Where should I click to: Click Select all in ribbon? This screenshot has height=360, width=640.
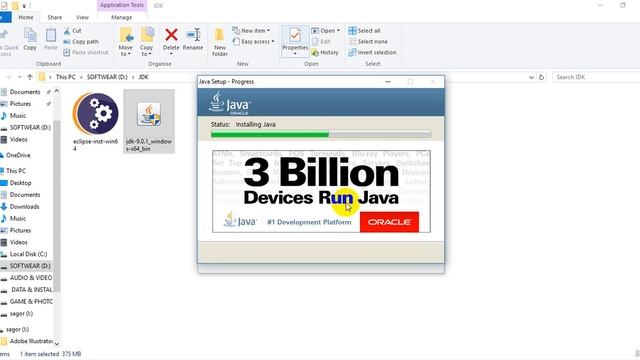coord(364,31)
